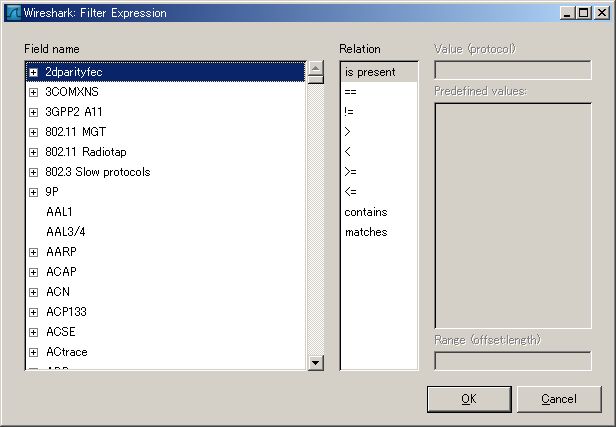
Task: Click the field list scroll-down arrow
Action: click(315, 363)
